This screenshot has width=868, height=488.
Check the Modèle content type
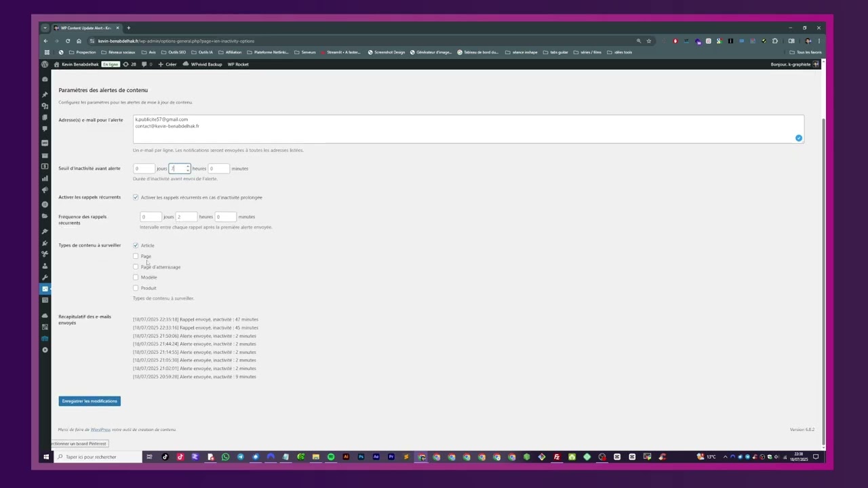[x=136, y=277]
